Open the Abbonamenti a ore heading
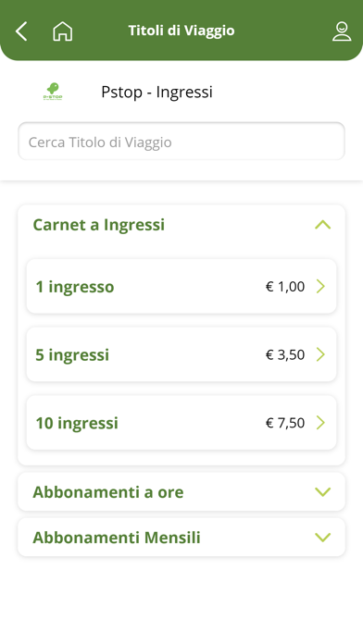This screenshot has width=363, height=644. pos(108,491)
